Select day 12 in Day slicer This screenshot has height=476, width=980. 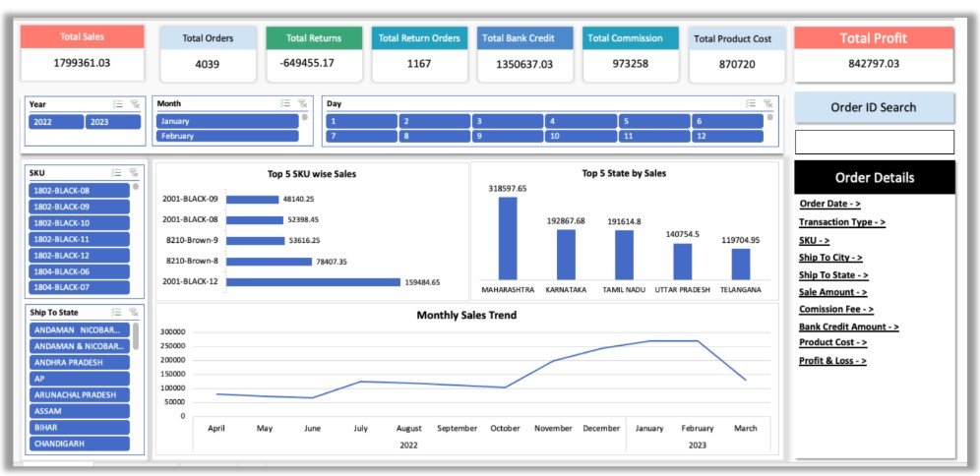click(x=727, y=136)
